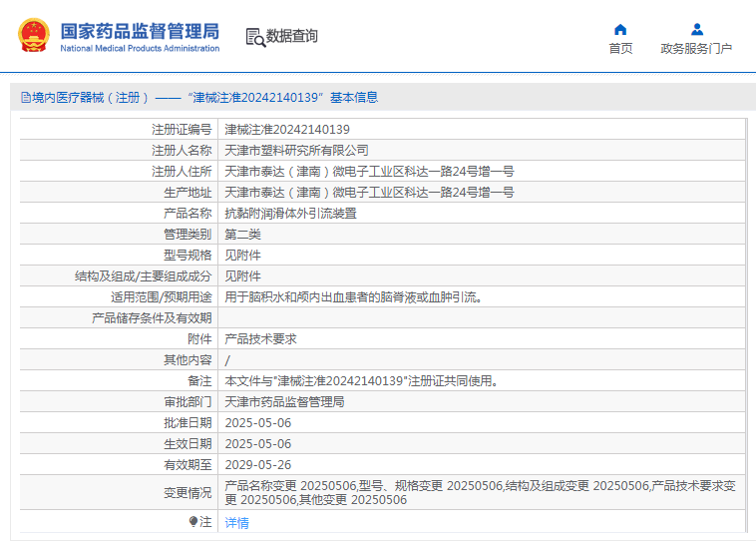Click the 国家药品监督管理局 title
The height and width of the screenshot is (541, 756).
tap(140, 31)
